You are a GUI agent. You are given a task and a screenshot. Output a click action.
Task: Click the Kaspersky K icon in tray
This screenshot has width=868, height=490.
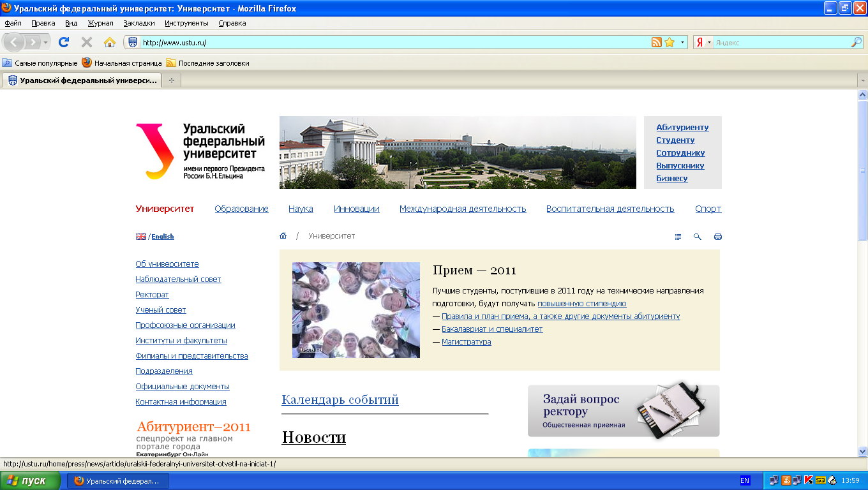[808, 481]
